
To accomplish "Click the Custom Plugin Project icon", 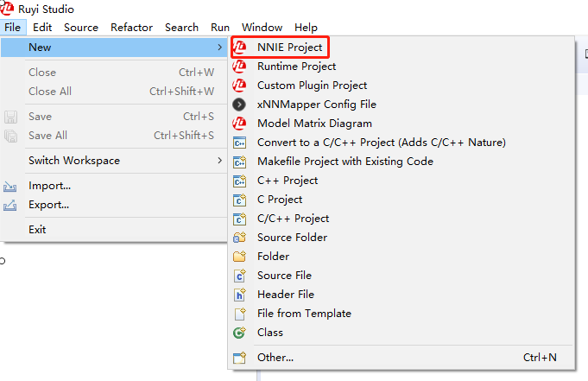I will click(x=240, y=86).
